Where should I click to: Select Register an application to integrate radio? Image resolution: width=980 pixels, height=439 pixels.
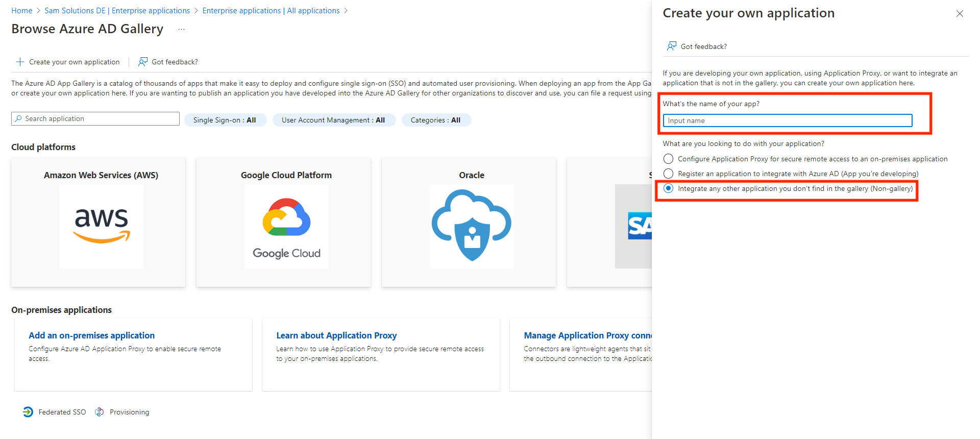[668, 174]
